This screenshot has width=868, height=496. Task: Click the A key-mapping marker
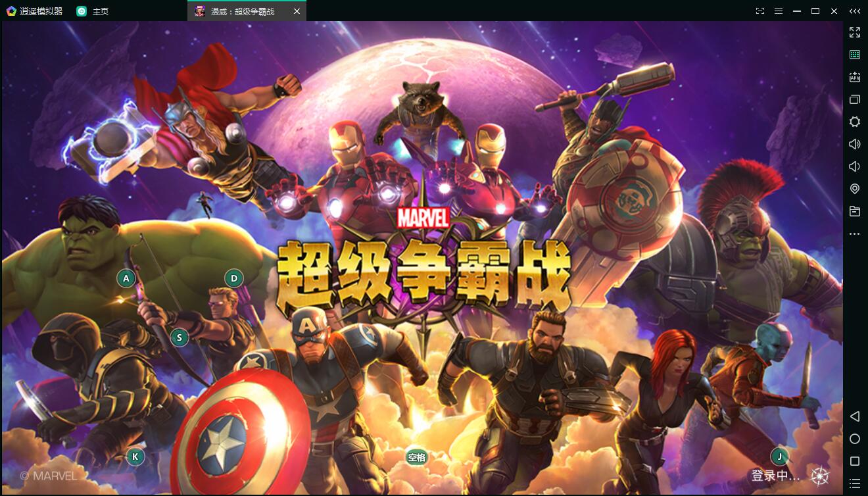[126, 278]
